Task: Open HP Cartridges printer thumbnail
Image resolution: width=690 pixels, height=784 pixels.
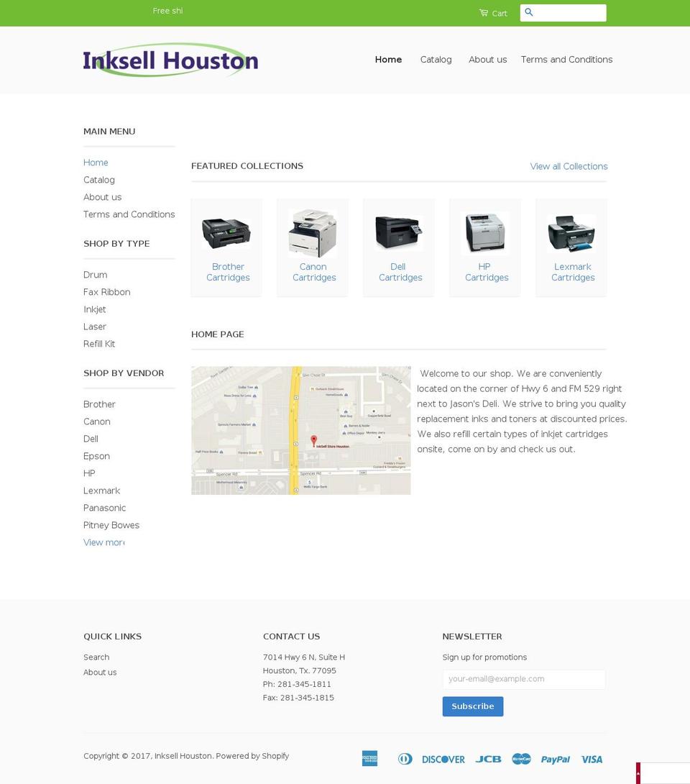Action: (x=485, y=233)
